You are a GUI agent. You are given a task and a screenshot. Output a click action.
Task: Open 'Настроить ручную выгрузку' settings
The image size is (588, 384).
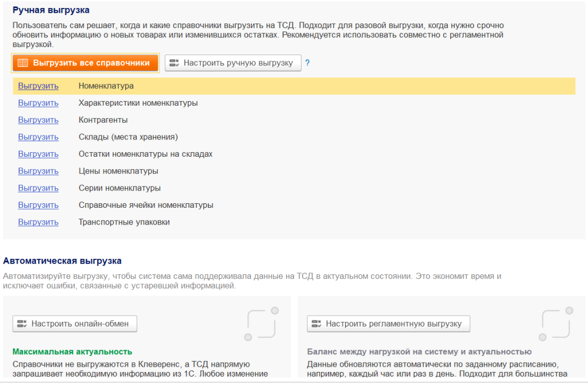click(x=233, y=63)
